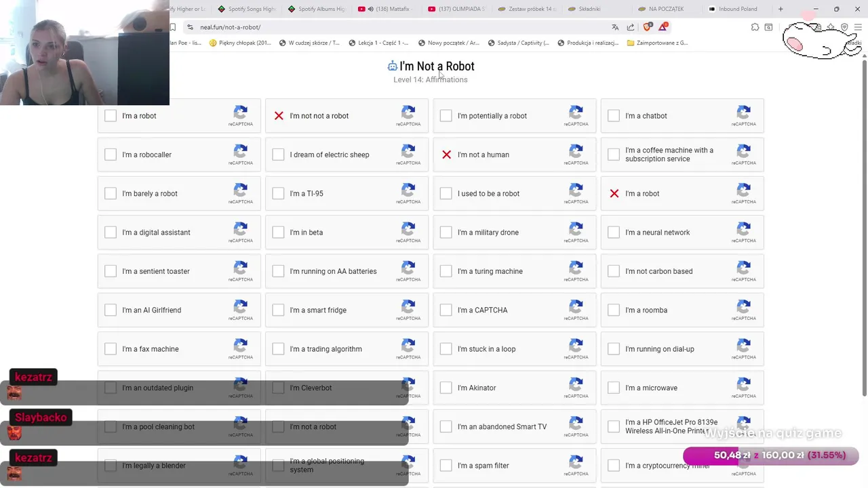Open the (137) OLIMPIADA tab
Screen dimensions: 868x488
click(456, 9)
